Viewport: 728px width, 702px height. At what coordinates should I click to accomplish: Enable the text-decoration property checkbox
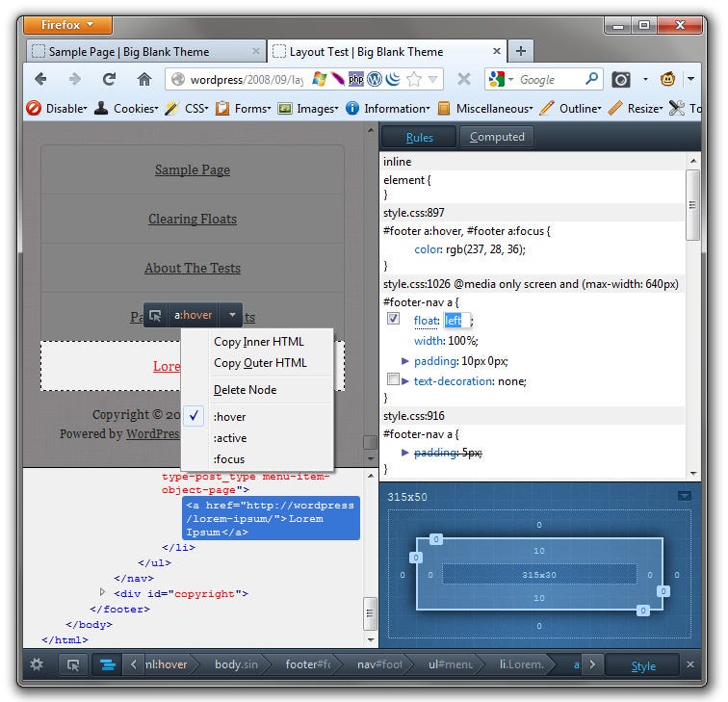(393, 378)
